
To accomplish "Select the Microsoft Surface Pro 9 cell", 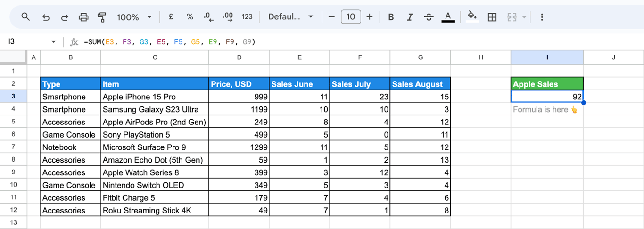I will (155, 147).
